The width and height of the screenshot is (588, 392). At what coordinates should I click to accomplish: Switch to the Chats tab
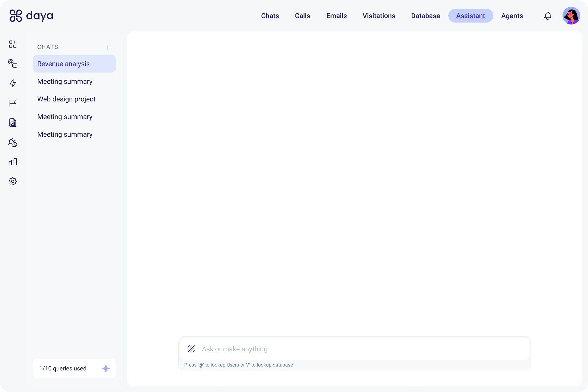pos(270,16)
